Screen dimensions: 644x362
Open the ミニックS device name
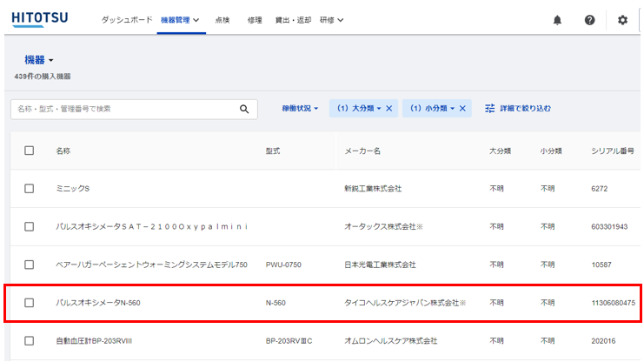pyautogui.click(x=73, y=189)
